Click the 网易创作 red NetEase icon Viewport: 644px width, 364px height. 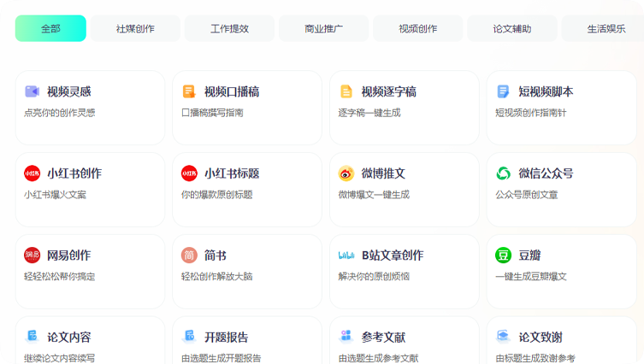32,255
